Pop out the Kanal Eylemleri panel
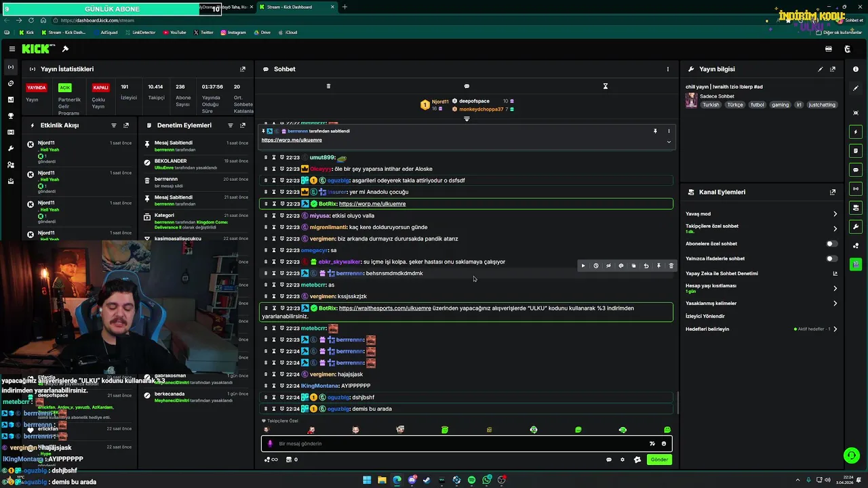This screenshot has height=488, width=868. tap(833, 192)
